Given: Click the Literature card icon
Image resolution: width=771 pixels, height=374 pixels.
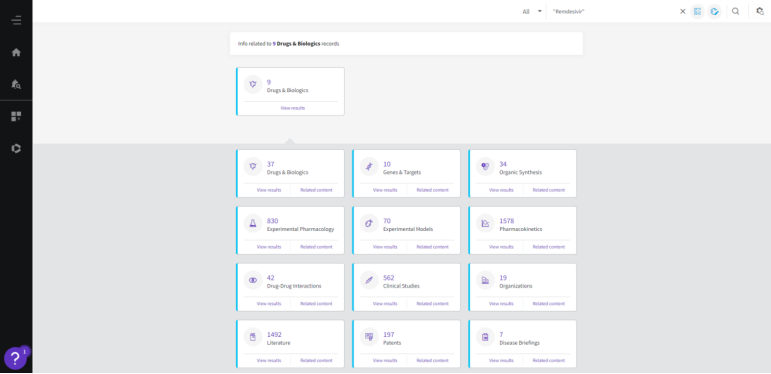Looking at the screenshot, I should coord(253,337).
